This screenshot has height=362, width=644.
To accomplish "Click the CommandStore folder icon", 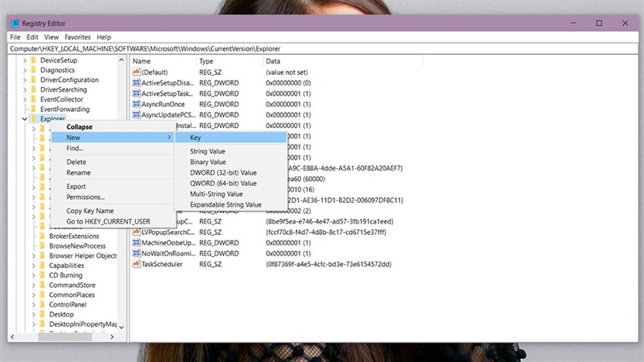I will click(x=43, y=286).
